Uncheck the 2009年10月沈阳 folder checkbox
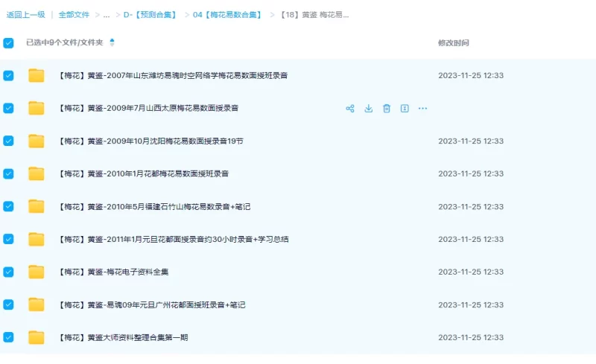Screen dimensions: 596x364 8,141
